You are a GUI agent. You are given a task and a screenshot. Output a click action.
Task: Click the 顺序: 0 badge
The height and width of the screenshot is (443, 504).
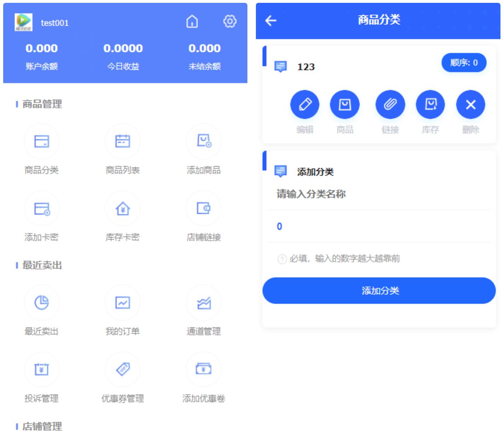[464, 62]
